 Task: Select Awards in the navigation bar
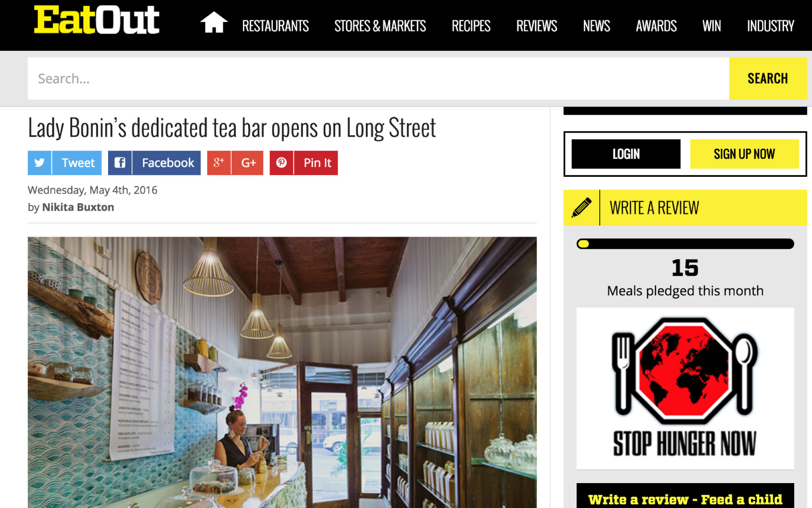656,26
